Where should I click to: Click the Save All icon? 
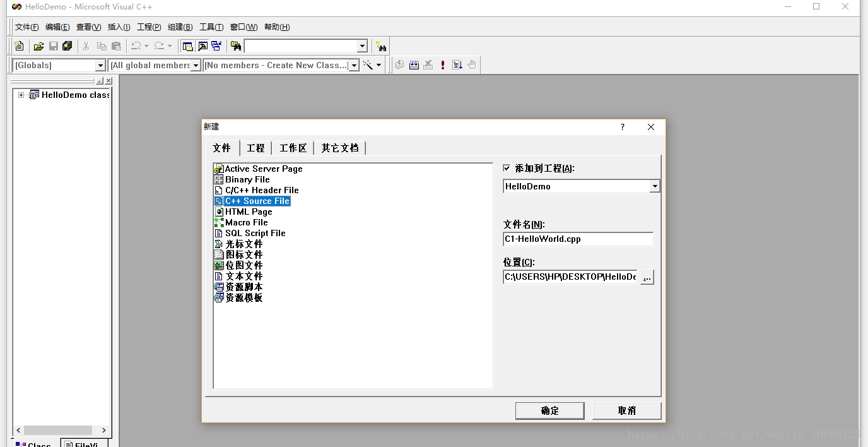click(x=67, y=46)
